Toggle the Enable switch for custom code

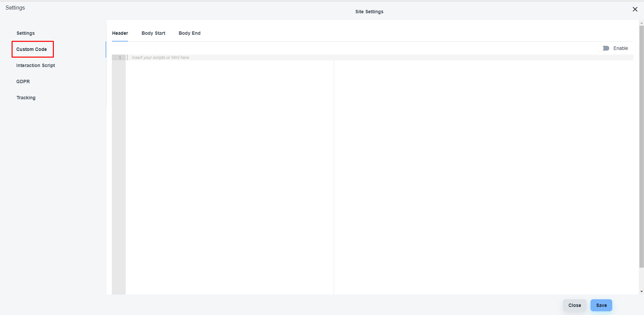click(604, 48)
